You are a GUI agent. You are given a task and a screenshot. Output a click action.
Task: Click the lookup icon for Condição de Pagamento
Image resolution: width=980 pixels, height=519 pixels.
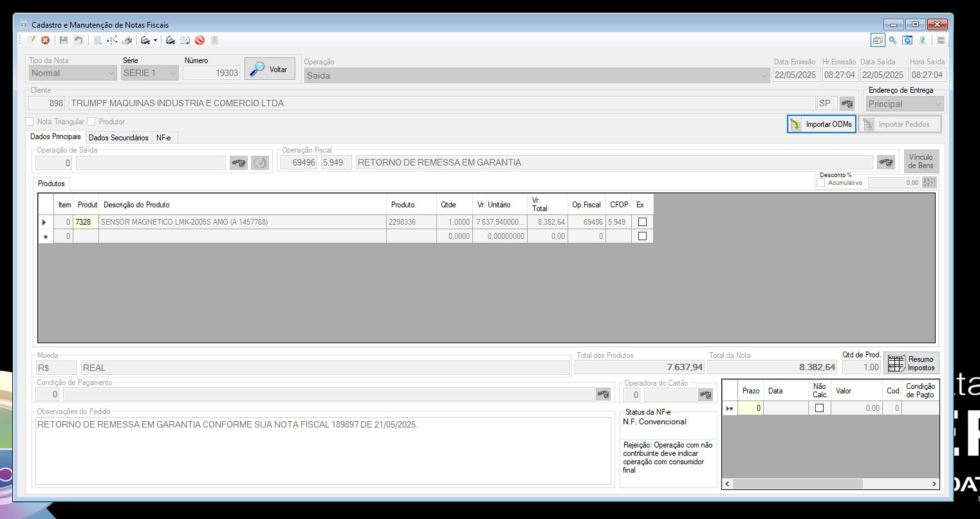click(603, 394)
